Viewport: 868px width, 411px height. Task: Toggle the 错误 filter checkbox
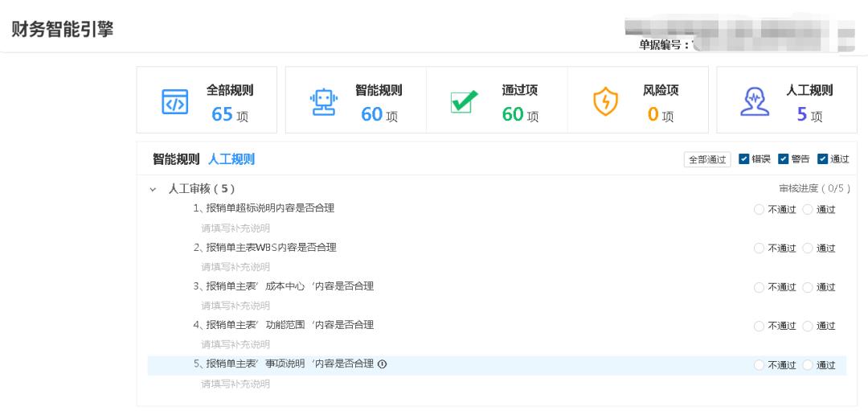(x=743, y=159)
